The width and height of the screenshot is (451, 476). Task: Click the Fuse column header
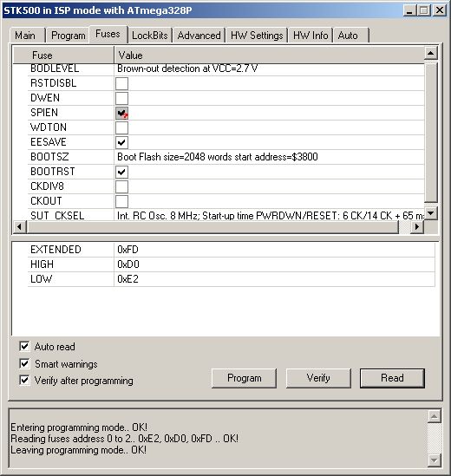tap(63, 55)
